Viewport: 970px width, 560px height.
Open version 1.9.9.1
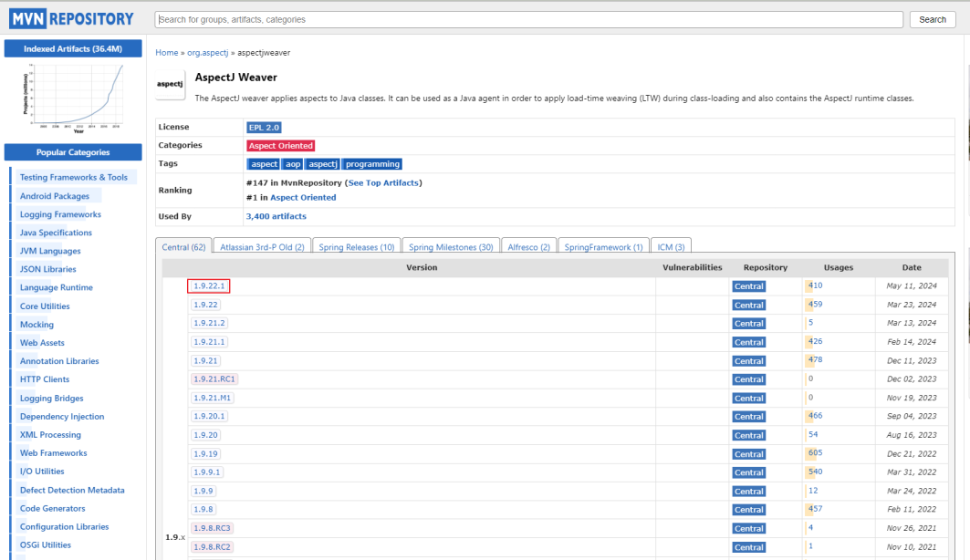click(x=207, y=472)
